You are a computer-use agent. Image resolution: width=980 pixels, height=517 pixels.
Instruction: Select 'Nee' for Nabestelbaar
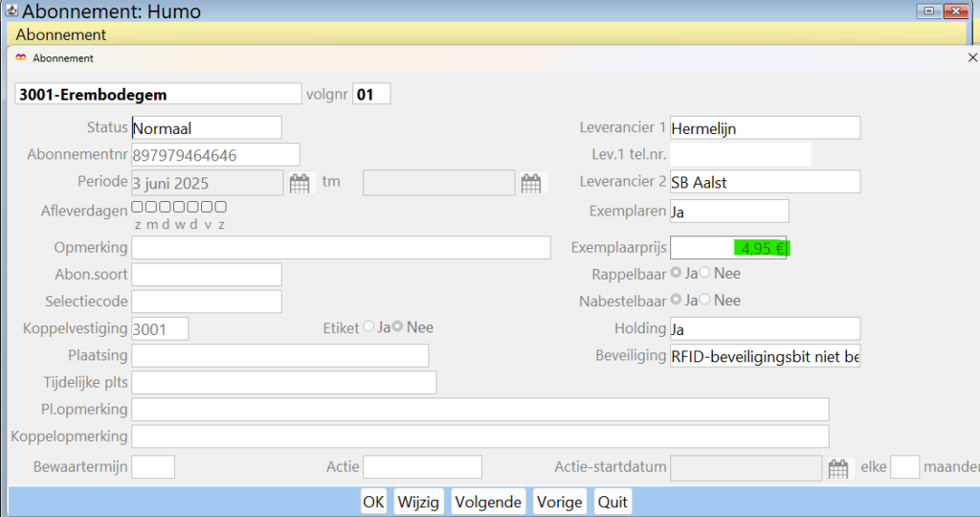pyautogui.click(x=705, y=300)
